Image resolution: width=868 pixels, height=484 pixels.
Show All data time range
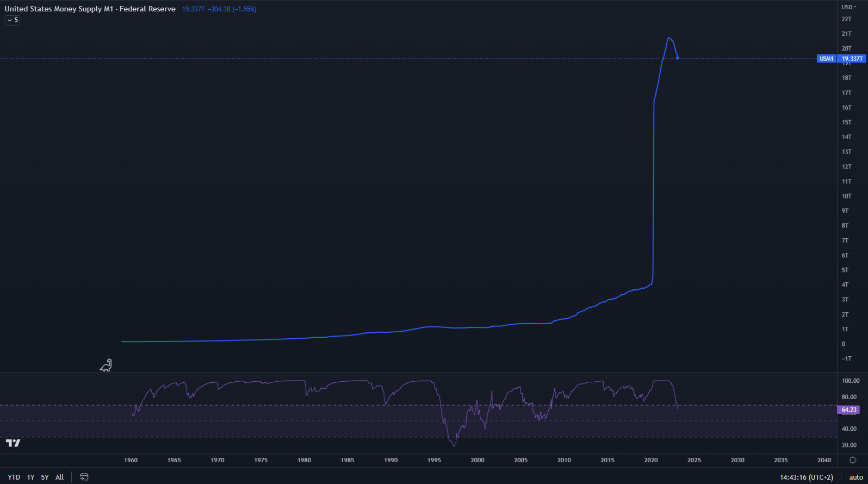(60, 477)
